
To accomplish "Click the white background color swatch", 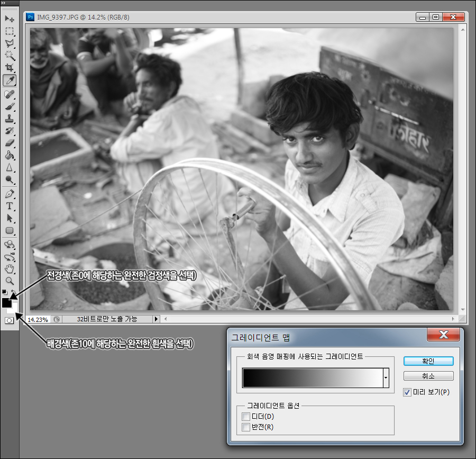I will point(14,310).
